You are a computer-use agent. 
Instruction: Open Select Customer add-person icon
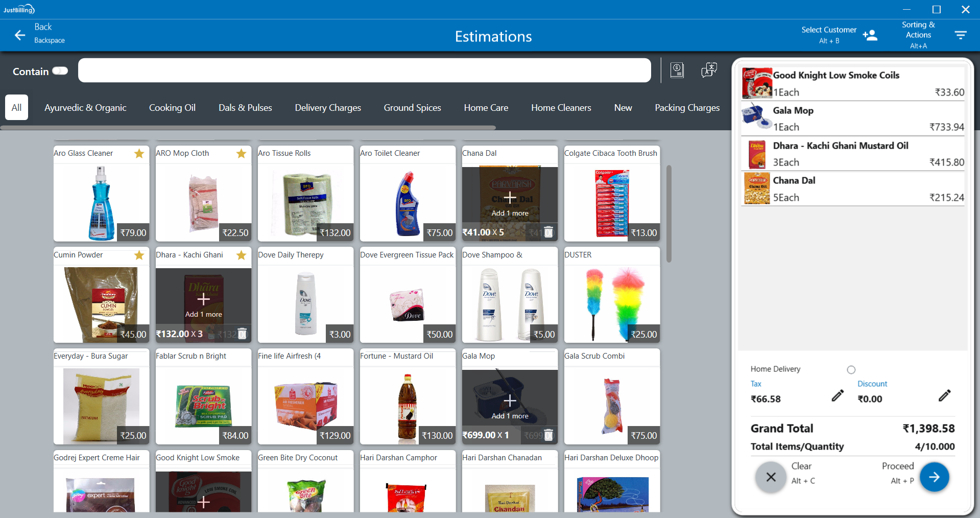click(870, 35)
